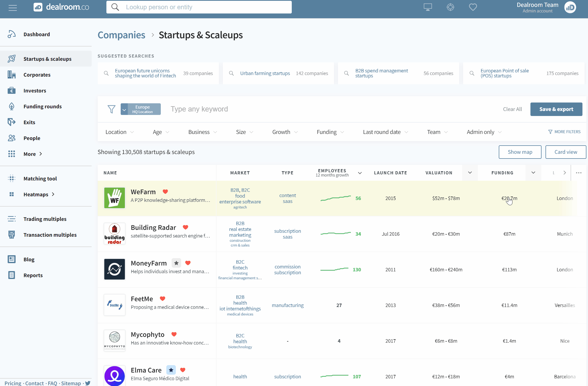Open the Valuation column sort chevron
This screenshot has width=588, height=386.
pyautogui.click(x=470, y=173)
